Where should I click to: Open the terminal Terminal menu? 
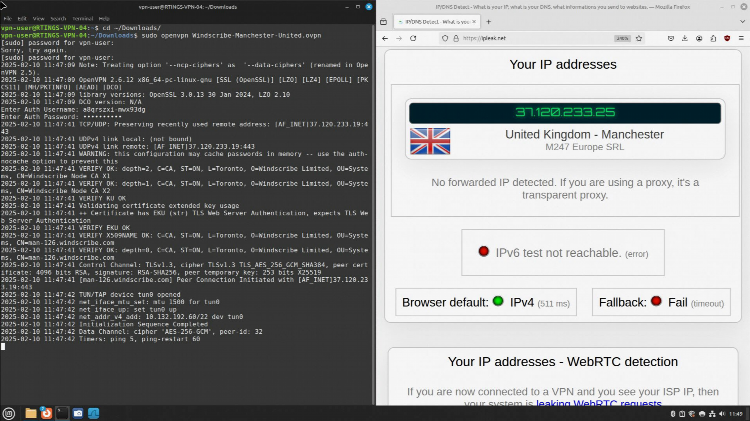pyautogui.click(x=83, y=19)
